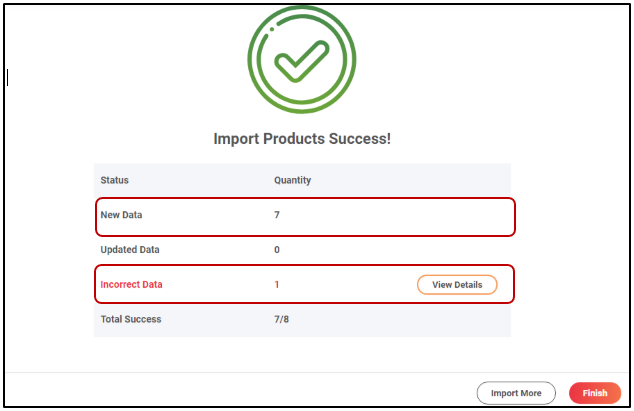The width and height of the screenshot is (634, 411).
Task: Click the Status column header
Action: click(x=115, y=180)
